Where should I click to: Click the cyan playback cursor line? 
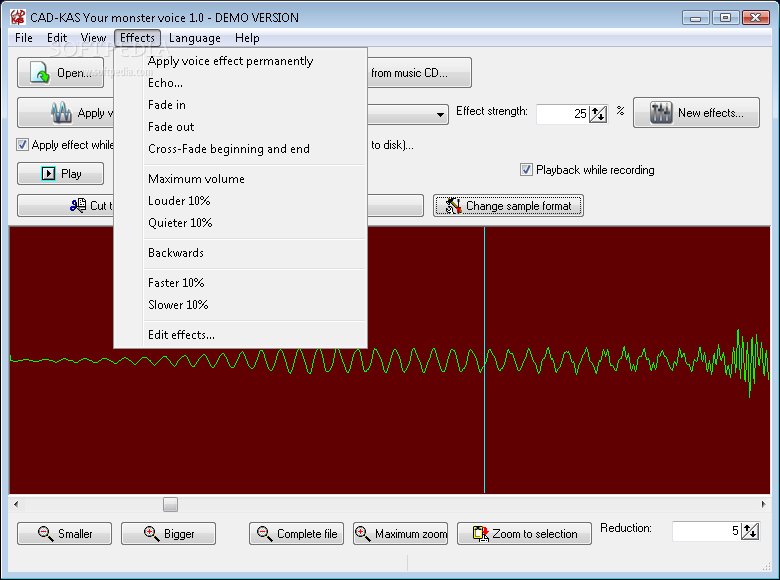click(x=485, y=360)
